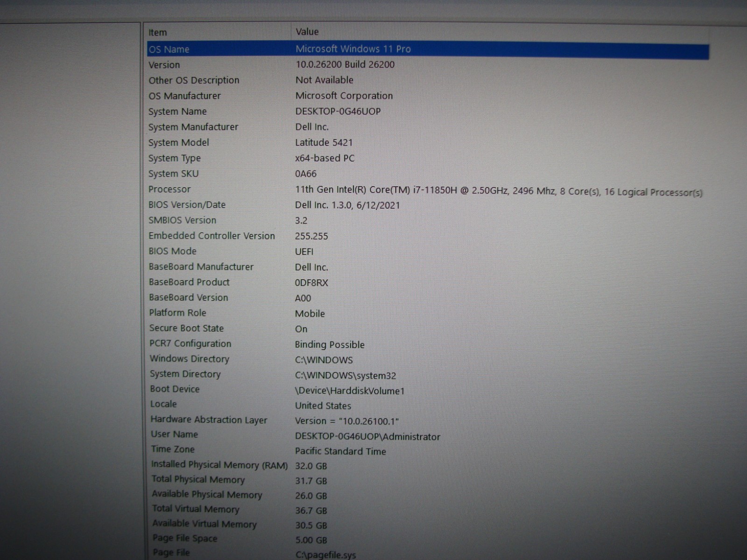Select Installed Physical Memory (RAM) row
The width and height of the screenshot is (747, 560).
[x=219, y=465]
